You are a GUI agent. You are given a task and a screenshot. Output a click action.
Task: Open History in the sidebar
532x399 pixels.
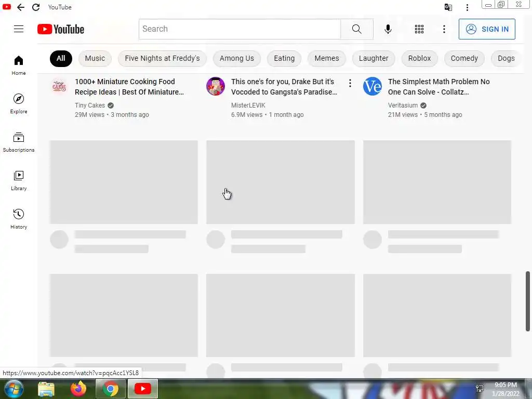(x=19, y=219)
